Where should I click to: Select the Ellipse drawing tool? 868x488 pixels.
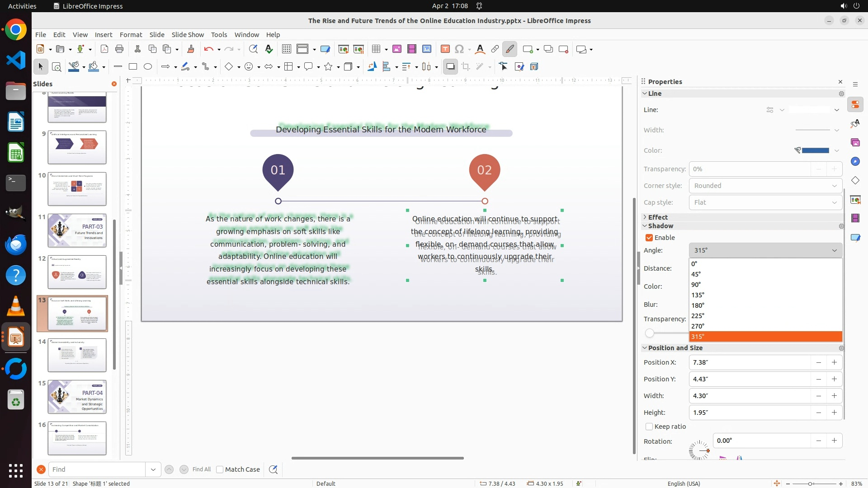[148, 67]
